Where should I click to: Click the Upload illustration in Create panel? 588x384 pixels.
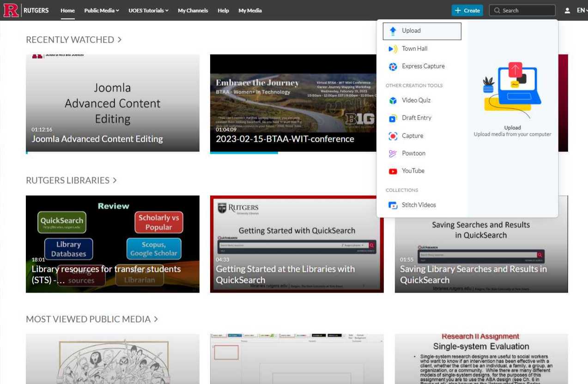coord(512,89)
